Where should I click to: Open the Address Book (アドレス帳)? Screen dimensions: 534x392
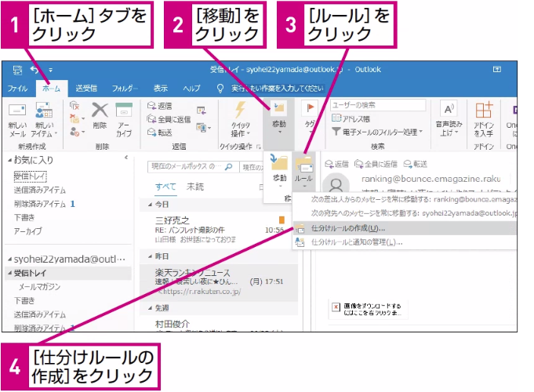351,118
